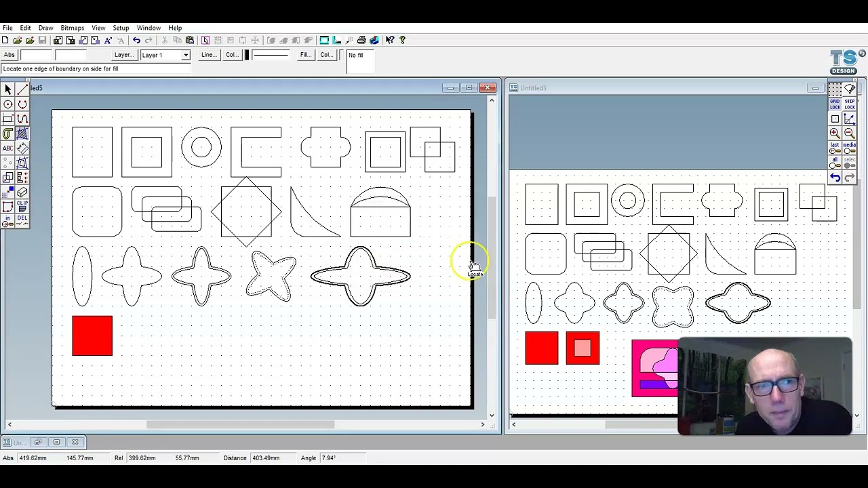Choose the arc drawing tool
The width and height of the screenshot is (868, 488).
[x=22, y=104]
